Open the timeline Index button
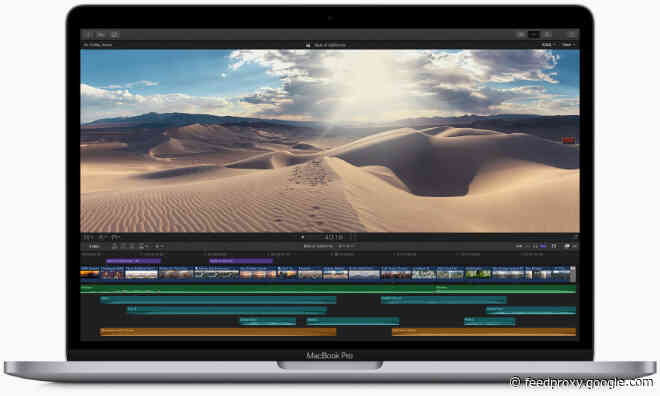This screenshot has height=396, width=660. point(95,246)
